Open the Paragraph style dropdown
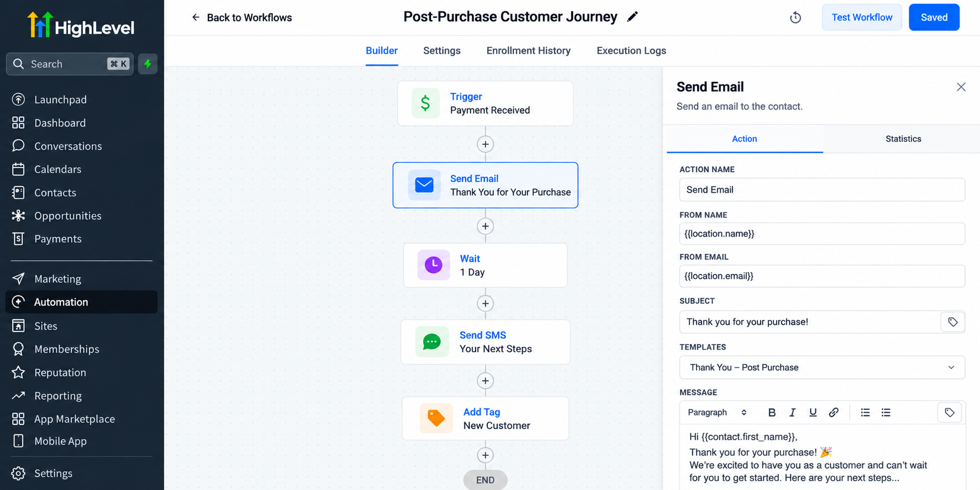 (717, 413)
